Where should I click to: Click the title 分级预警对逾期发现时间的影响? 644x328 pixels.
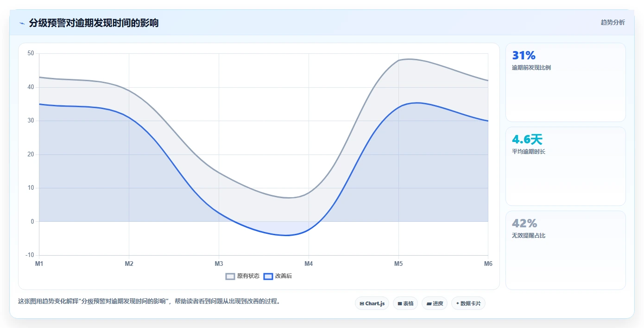(94, 23)
